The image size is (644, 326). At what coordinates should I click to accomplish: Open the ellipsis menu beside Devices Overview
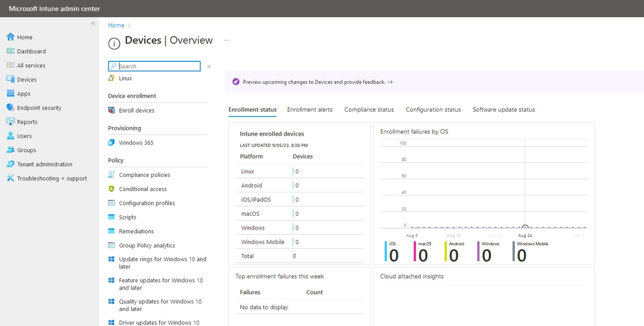pyautogui.click(x=226, y=40)
